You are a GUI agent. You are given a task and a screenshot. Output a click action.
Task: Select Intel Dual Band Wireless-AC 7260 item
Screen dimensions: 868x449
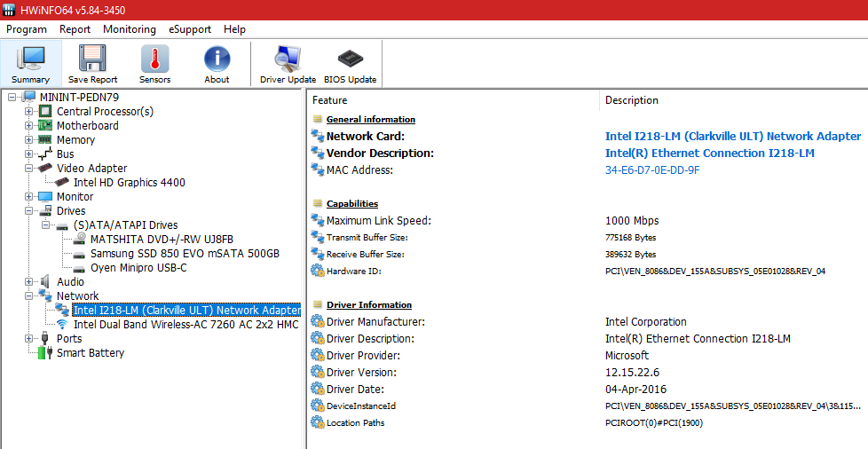(186, 325)
